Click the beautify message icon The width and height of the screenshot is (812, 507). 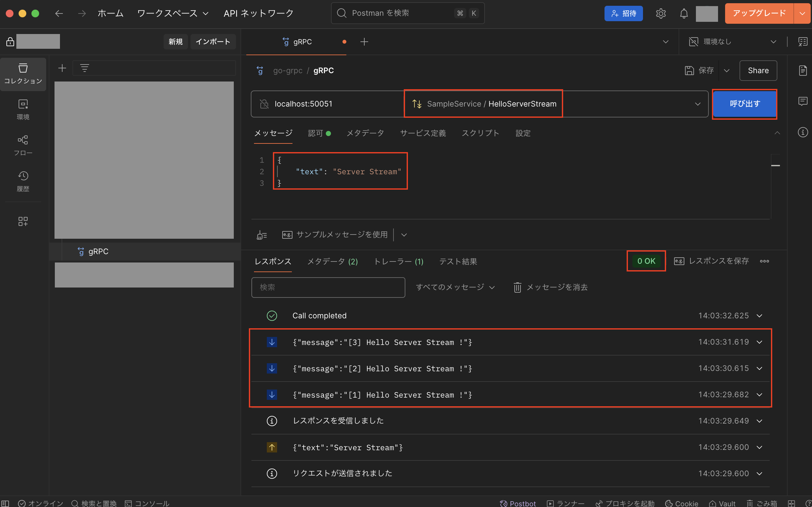(262, 235)
